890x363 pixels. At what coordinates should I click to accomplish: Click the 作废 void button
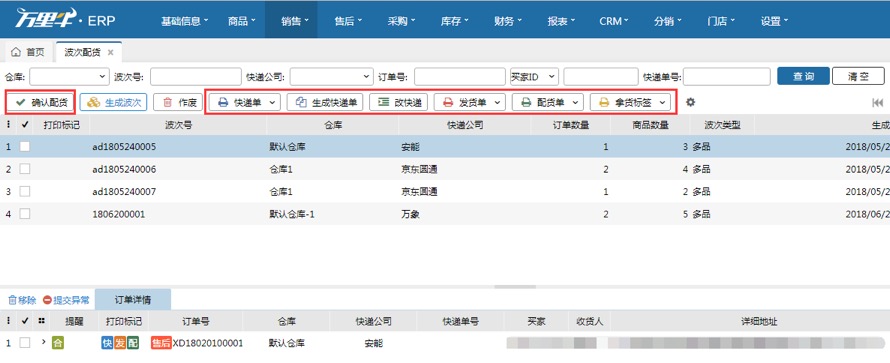coord(178,102)
